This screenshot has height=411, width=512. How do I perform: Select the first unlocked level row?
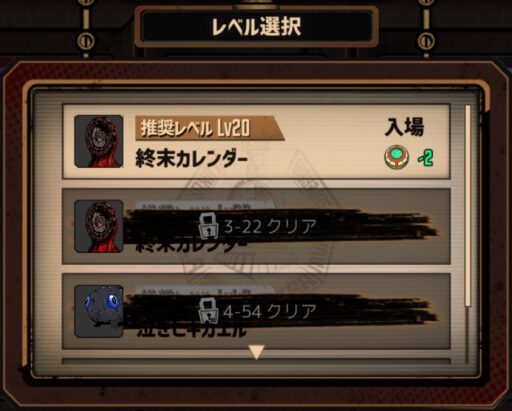point(256,142)
